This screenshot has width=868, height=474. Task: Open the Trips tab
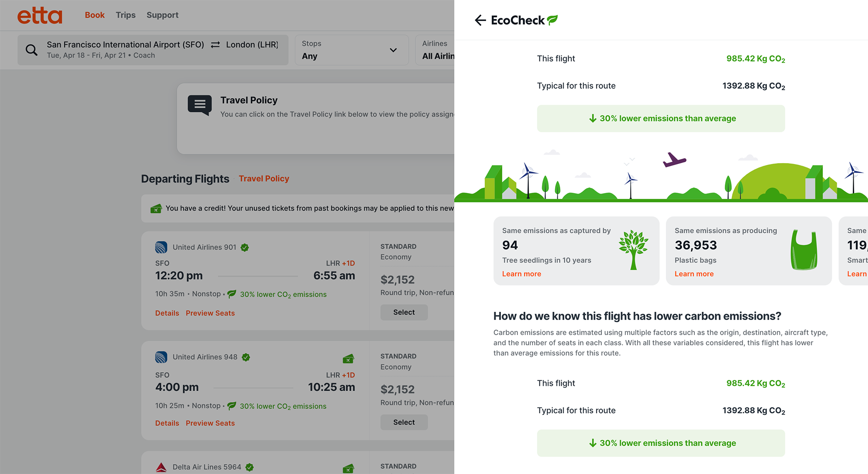tap(125, 15)
